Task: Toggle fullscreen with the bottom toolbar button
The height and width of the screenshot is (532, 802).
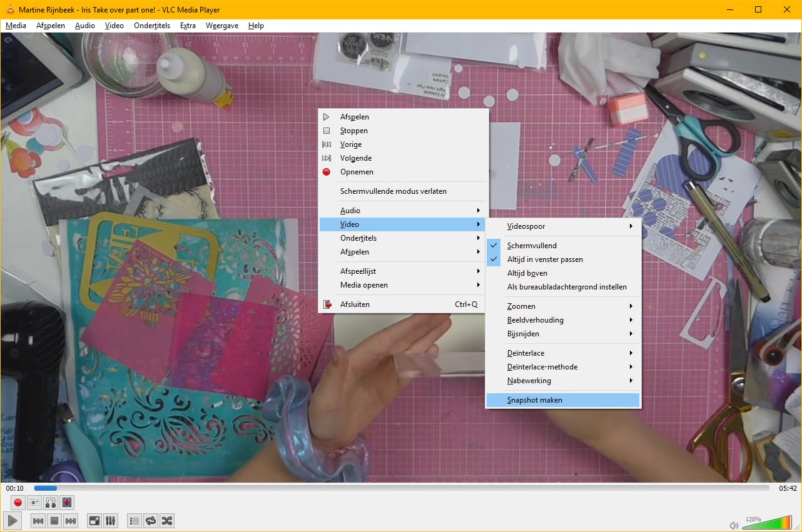Action: 94,521
